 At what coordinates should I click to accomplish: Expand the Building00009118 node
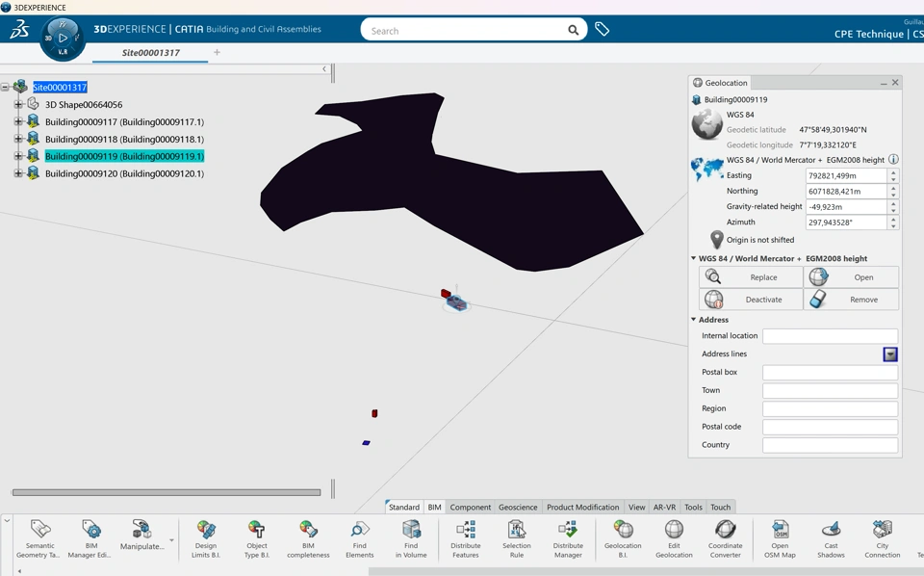pos(18,139)
